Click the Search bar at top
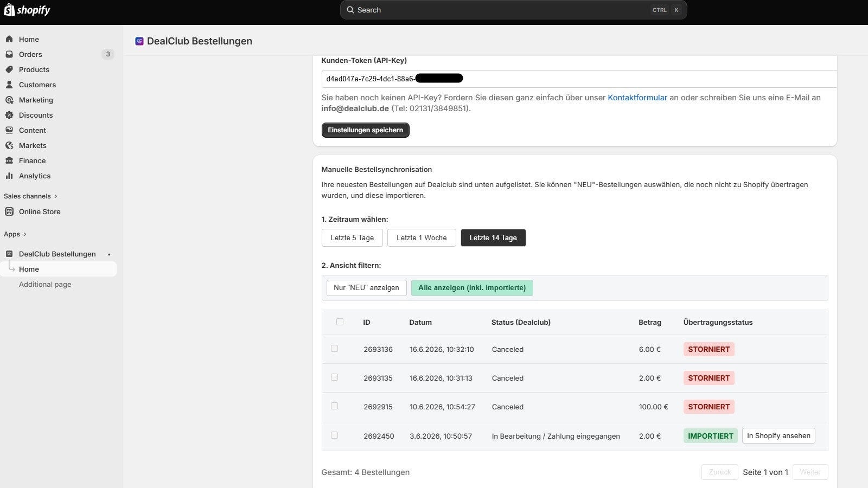The width and height of the screenshot is (868, 488). [513, 10]
